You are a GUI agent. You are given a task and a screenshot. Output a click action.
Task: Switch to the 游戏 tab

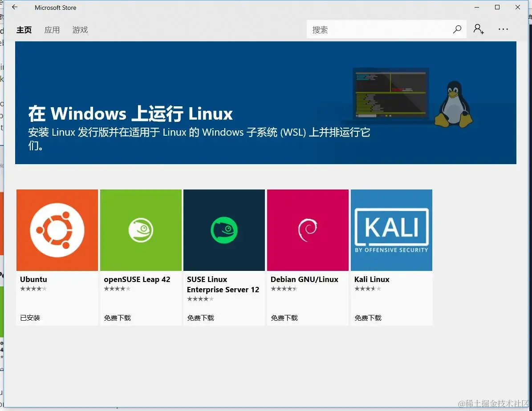80,30
